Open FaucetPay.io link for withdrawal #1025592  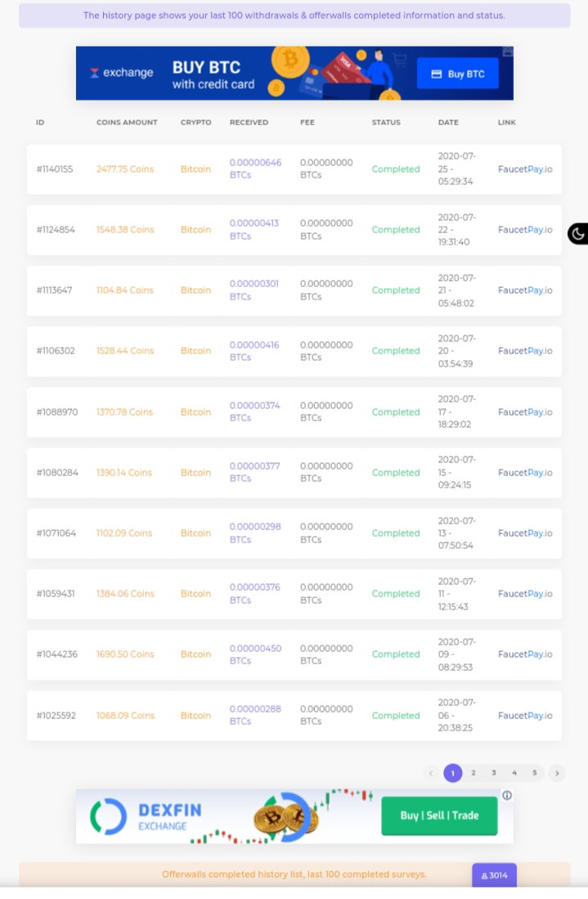click(x=525, y=716)
